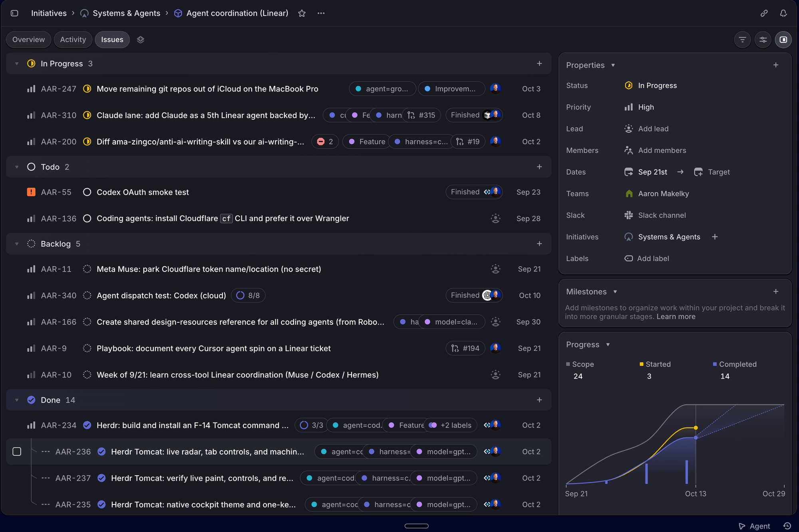This screenshot has width=799, height=532.
Task: Toggle the sidebar collapse icon
Action: pyautogui.click(x=14, y=13)
